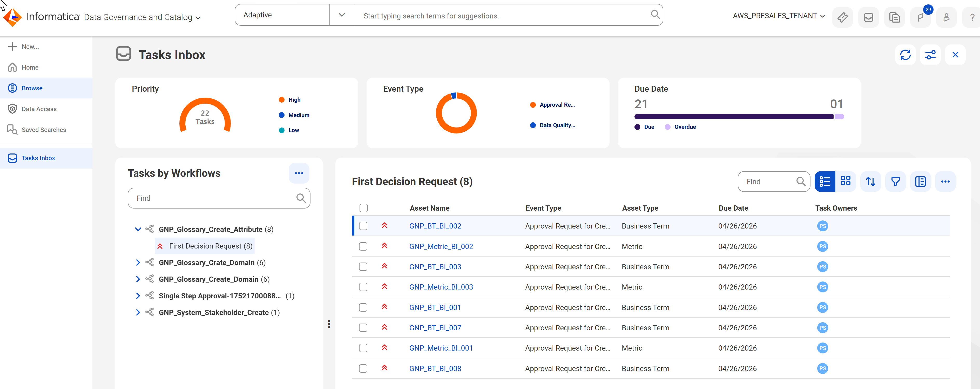Collapse the GNP_Glossary_Create_Attribute workflow
This screenshot has height=389, width=980.
click(138, 229)
